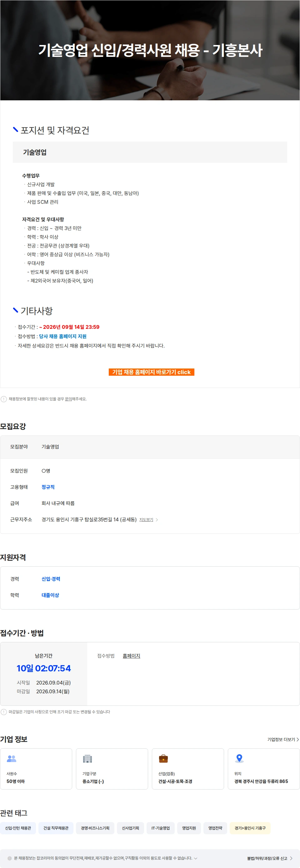Click the 경북 경주시 안강읍 두류리 865 location text
Screen dimensions: 300x868
pyautogui.click(x=261, y=781)
